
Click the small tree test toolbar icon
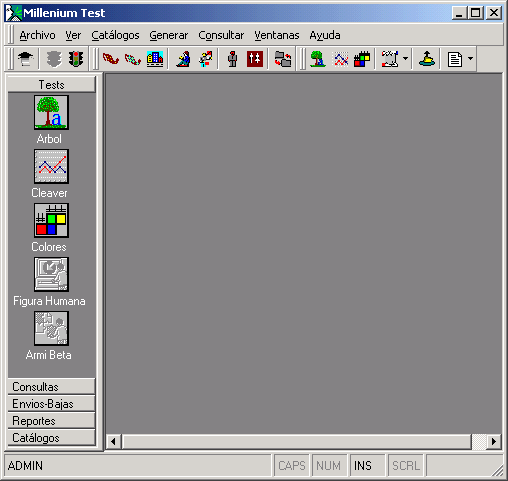point(317,59)
